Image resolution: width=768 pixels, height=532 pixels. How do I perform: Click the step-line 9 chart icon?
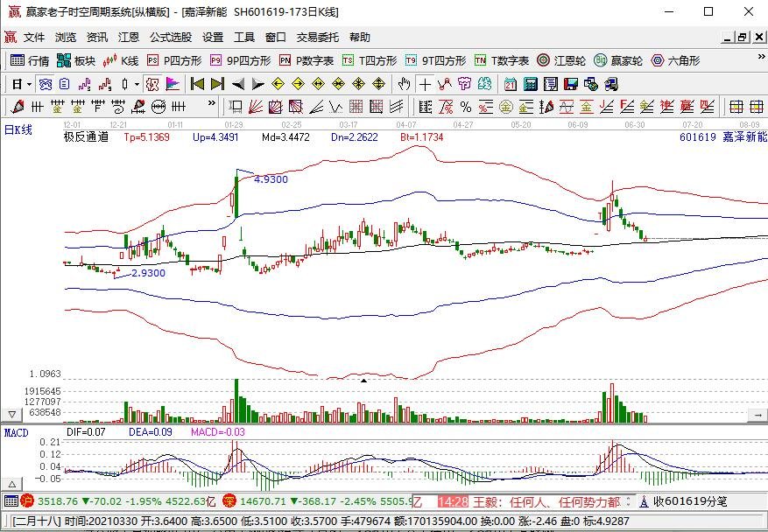coord(105,84)
